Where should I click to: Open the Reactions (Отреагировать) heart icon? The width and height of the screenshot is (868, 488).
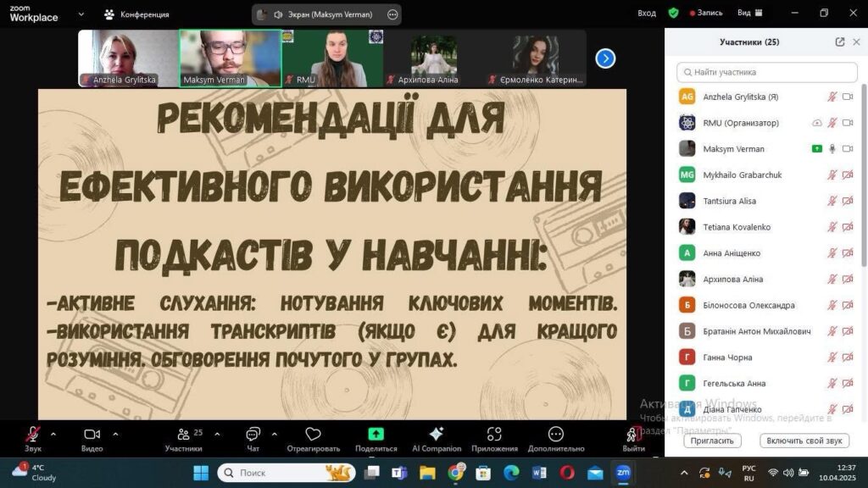tap(313, 435)
